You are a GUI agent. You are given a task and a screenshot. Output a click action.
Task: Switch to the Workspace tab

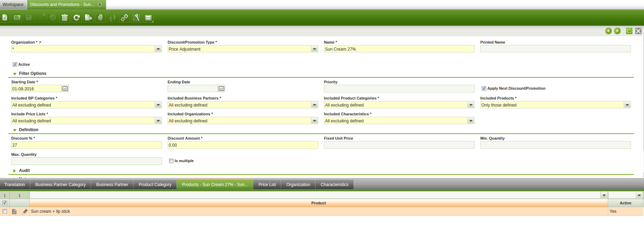(x=13, y=5)
